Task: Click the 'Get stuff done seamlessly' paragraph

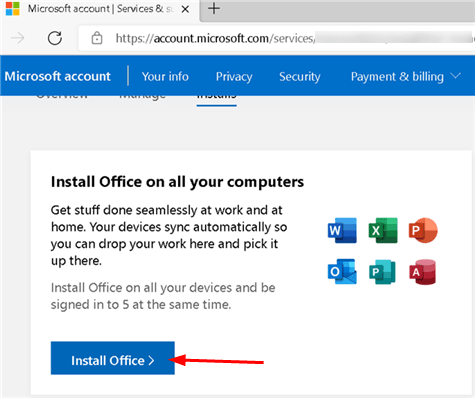Action: [169, 235]
